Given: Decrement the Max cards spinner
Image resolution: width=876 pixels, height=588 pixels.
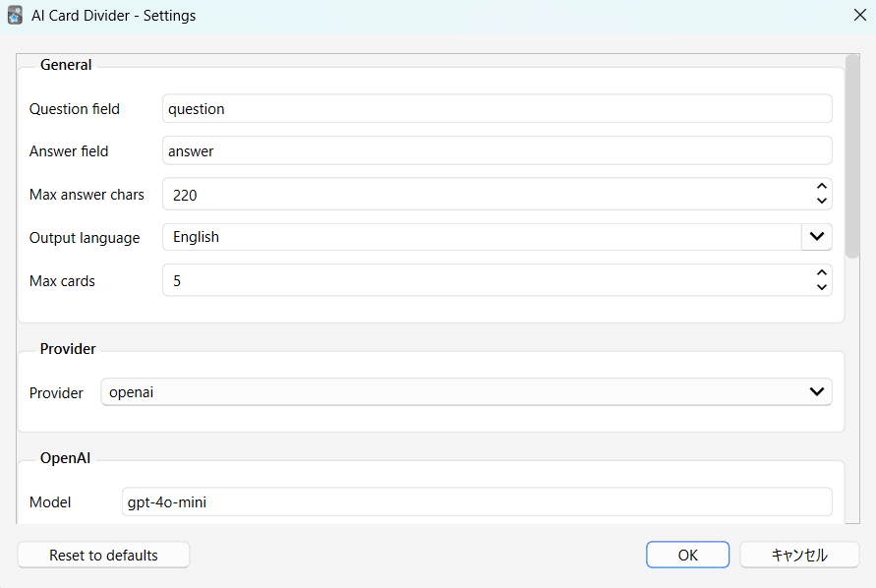Looking at the screenshot, I should (x=821, y=287).
